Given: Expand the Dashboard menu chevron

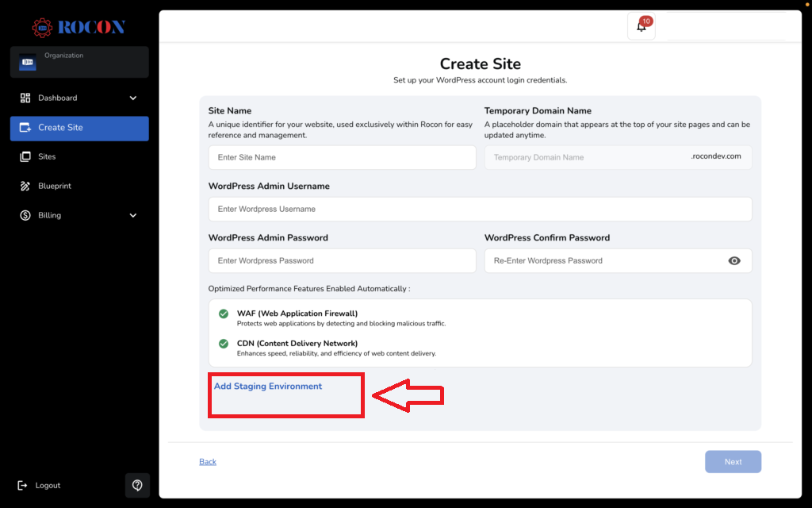Looking at the screenshot, I should [133, 98].
